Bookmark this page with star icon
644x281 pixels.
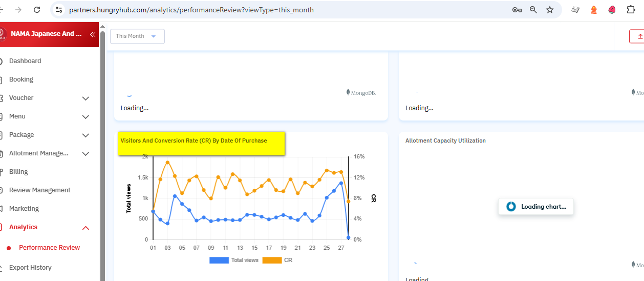[550, 10]
